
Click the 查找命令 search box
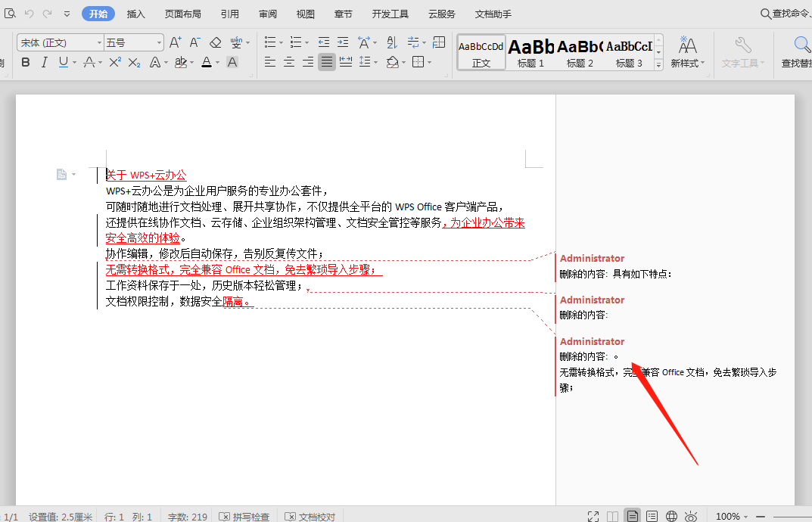tap(786, 14)
